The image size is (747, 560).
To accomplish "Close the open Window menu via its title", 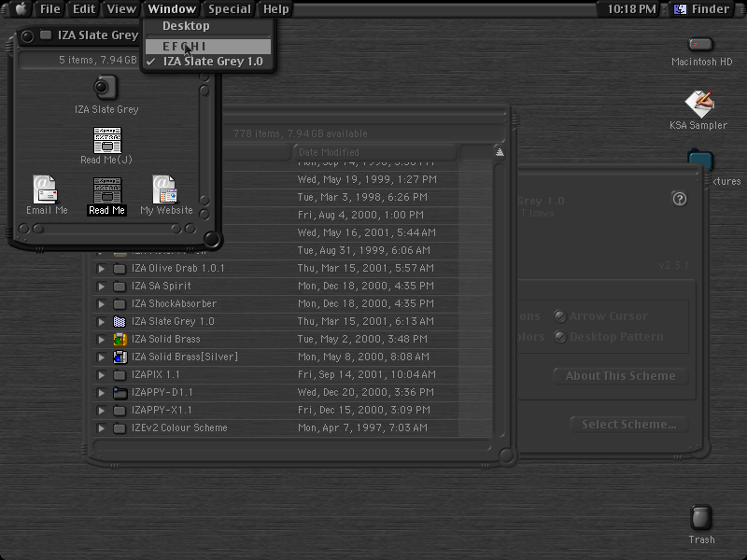I will click(x=172, y=8).
